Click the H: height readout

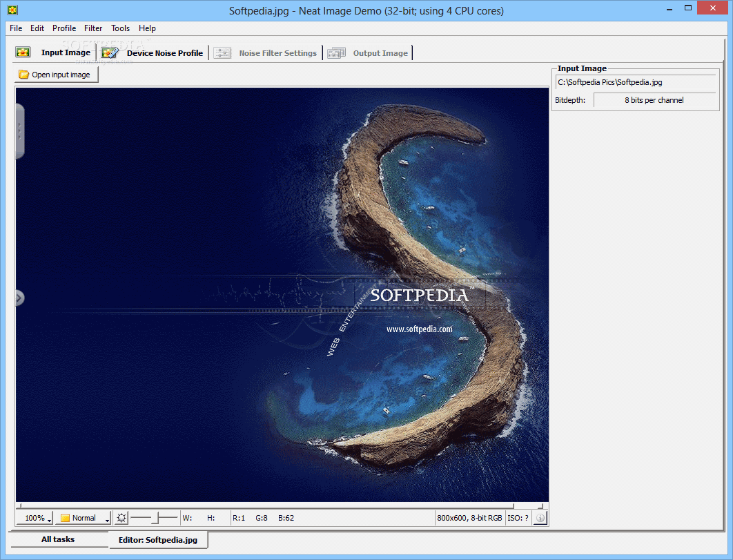coord(211,518)
